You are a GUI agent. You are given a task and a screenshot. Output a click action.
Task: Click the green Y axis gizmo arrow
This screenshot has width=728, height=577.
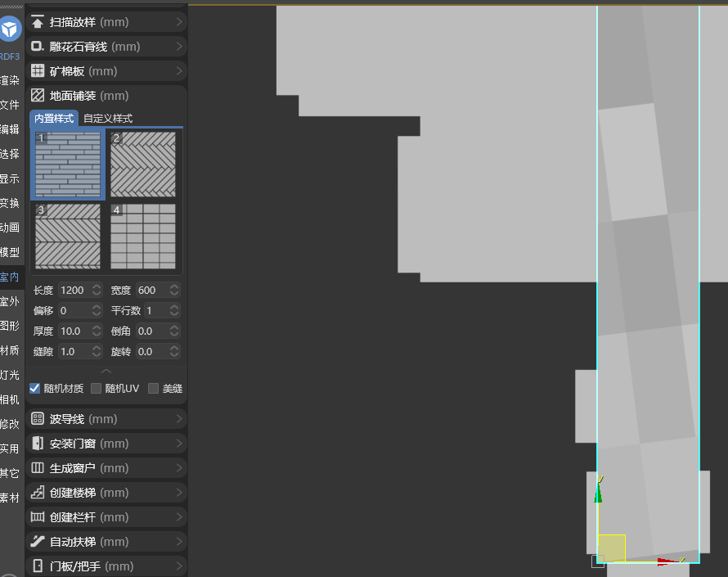click(x=598, y=492)
